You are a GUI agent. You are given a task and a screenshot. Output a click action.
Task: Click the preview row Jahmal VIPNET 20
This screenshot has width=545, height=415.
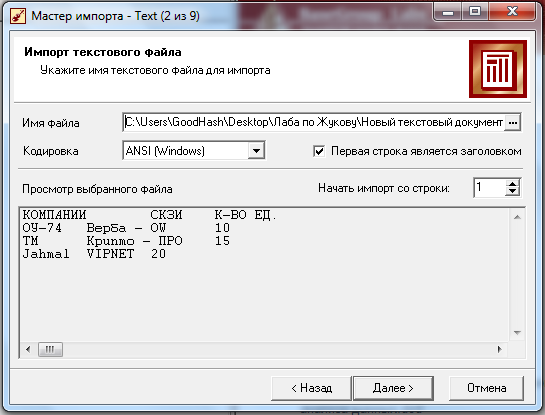(x=94, y=254)
